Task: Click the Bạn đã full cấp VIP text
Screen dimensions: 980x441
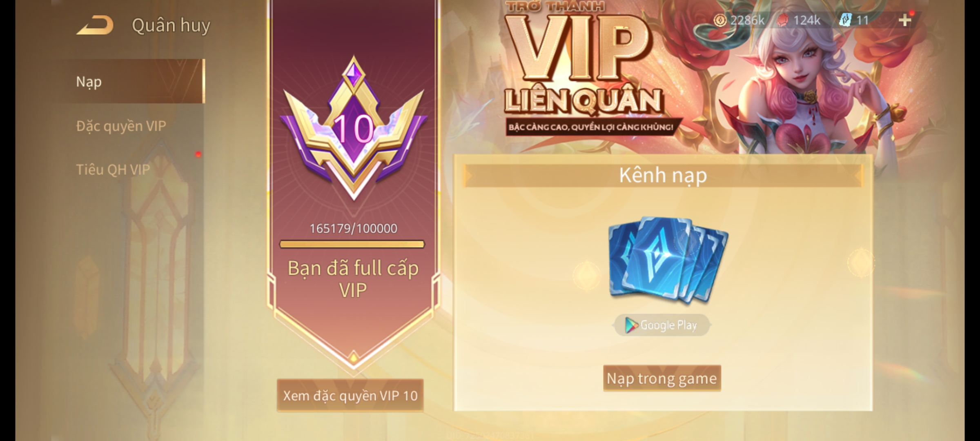Action: pyautogui.click(x=353, y=279)
